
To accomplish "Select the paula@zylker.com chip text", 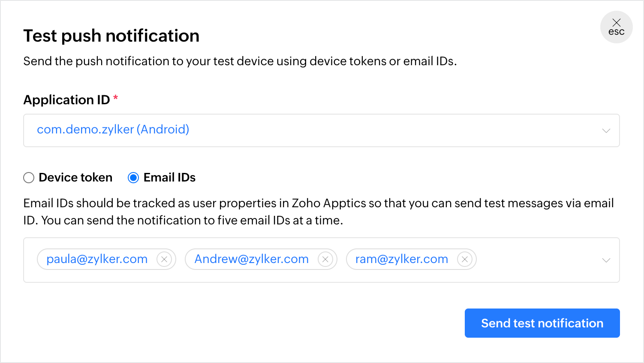I will (x=97, y=259).
